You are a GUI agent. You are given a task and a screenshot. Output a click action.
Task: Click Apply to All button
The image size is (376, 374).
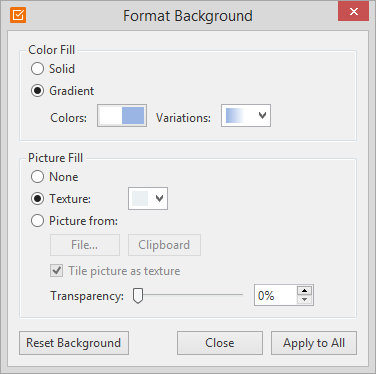click(314, 343)
